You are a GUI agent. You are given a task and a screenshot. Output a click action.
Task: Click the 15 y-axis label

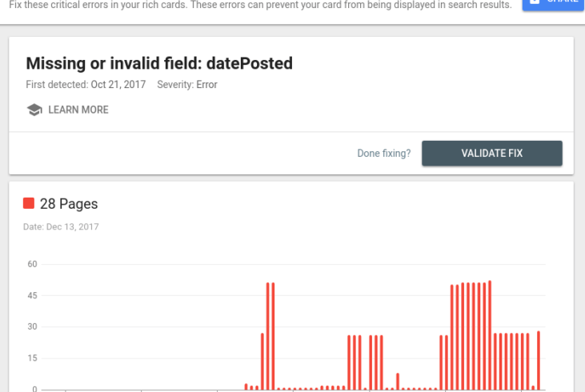(x=33, y=358)
